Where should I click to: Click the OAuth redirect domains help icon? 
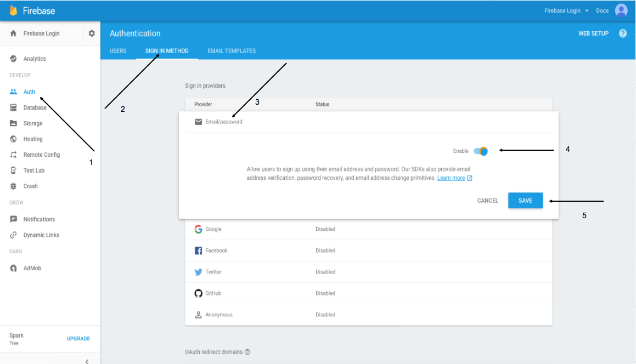247,352
